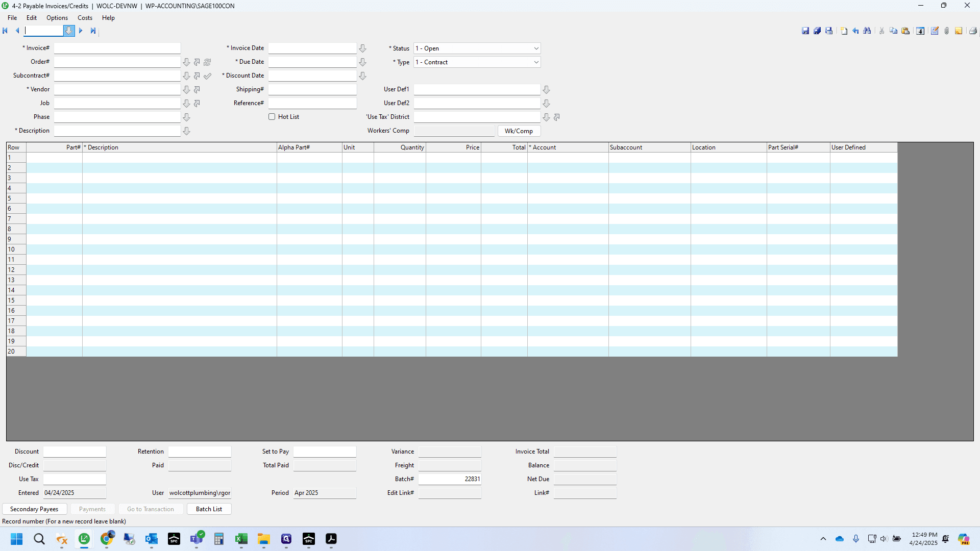980x551 pixels.
Task: Open Outlook from the taskbar
Action: (152, 539)
